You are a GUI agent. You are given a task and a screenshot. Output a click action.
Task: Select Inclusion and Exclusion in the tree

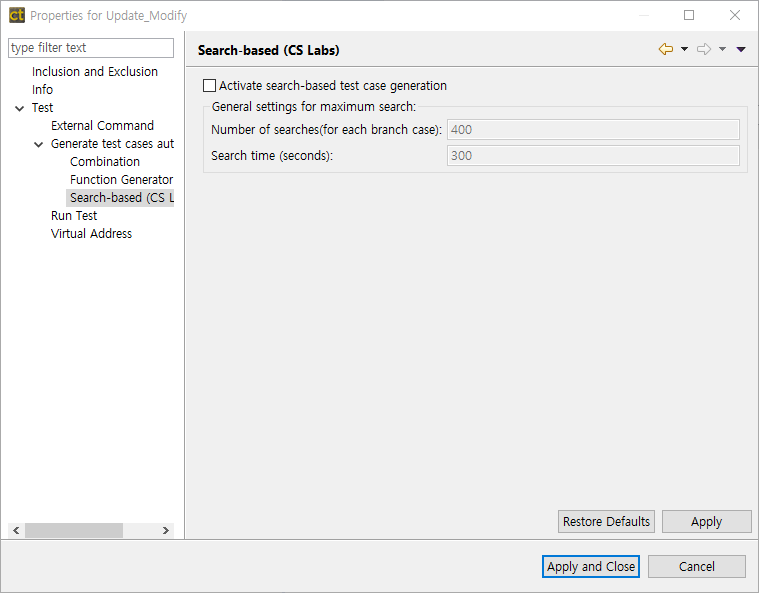click(x=95, y=72)
